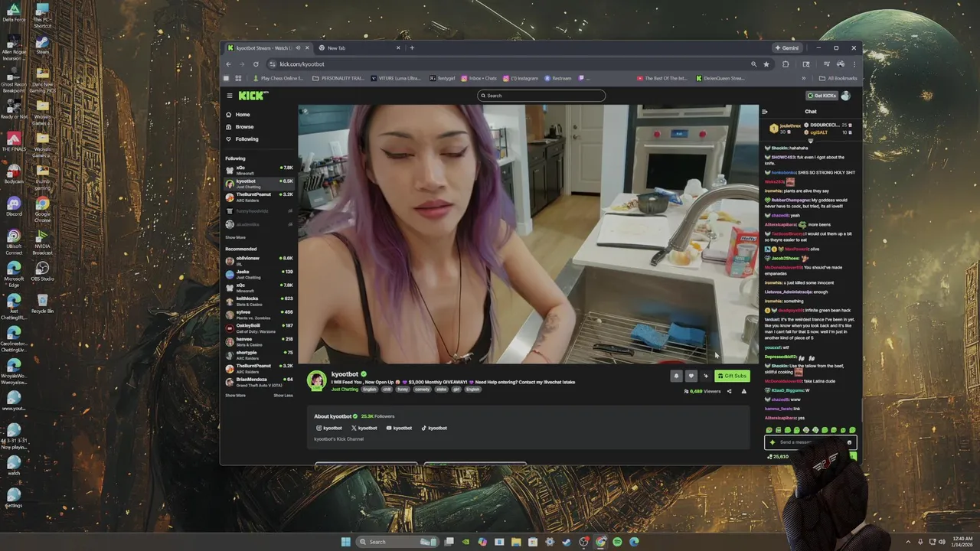
Task: Open Browse in Kick sidebar
Action: (x=239, y=127)
